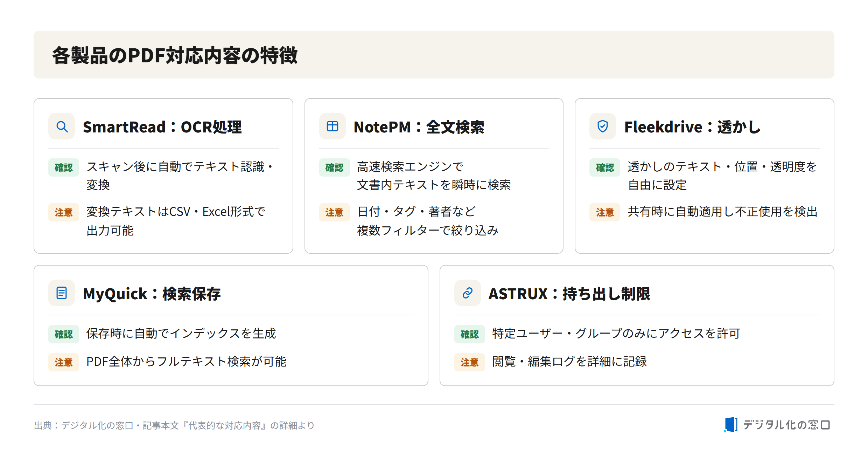
Task: Select the heading Fleekdrive：透かし
Action: [x=692, y=127]
